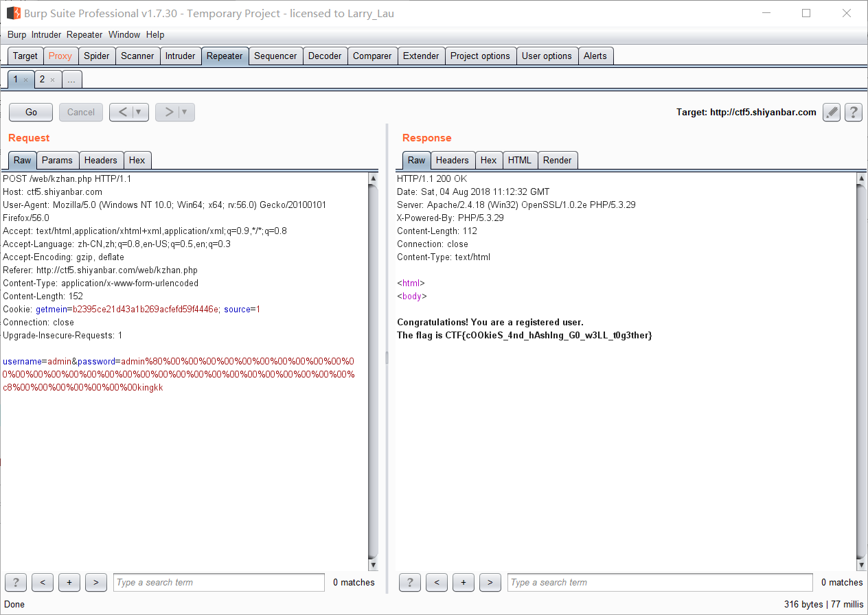Open the back history dropdown arrow

tap(139, 113)
